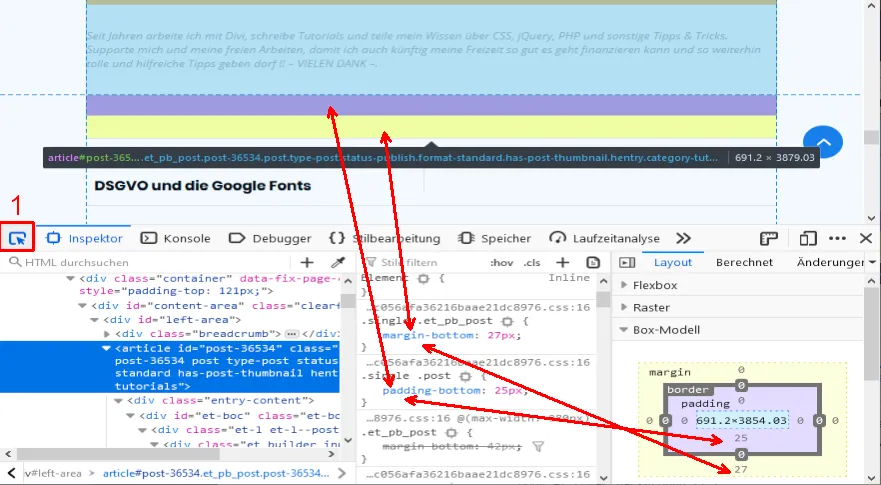
Task: Collapse the container div node
Action: click(70, 278)
